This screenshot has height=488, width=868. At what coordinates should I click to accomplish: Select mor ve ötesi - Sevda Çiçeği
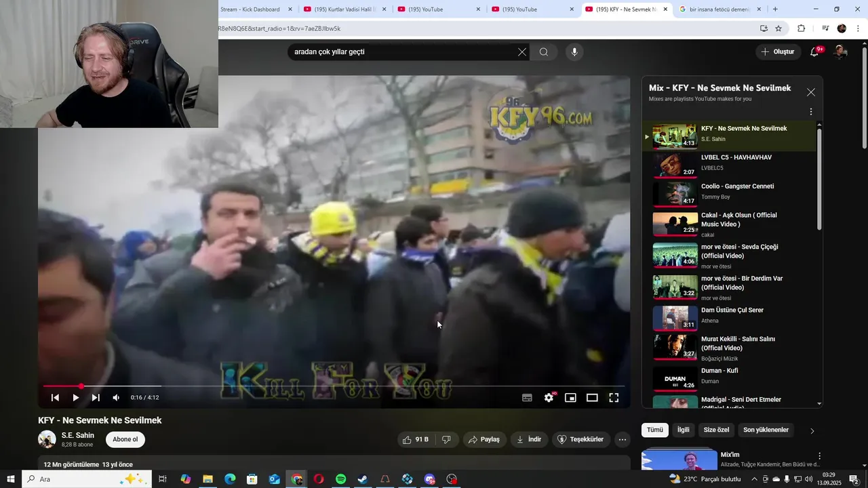coord(730,256)
